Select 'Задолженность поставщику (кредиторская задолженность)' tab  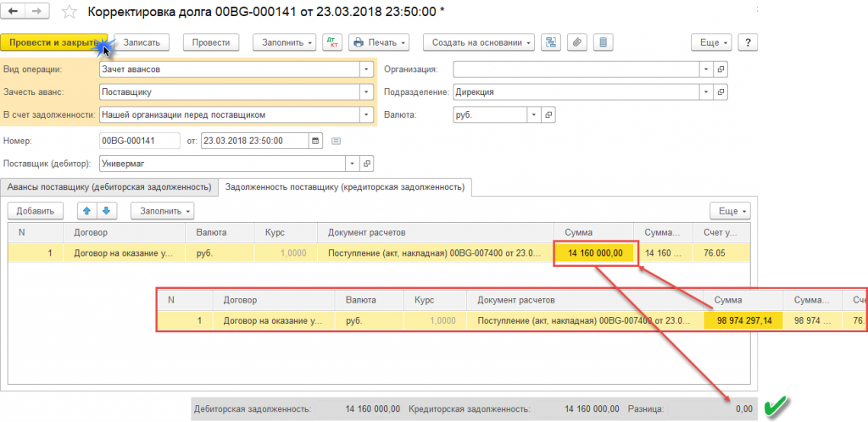pyautogui.click(x=345, y=186)
